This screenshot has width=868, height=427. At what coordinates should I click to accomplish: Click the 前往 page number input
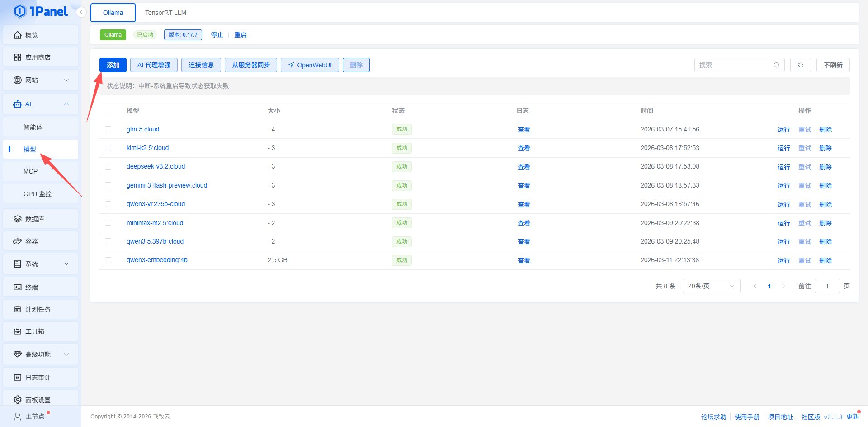coord(827,286)
